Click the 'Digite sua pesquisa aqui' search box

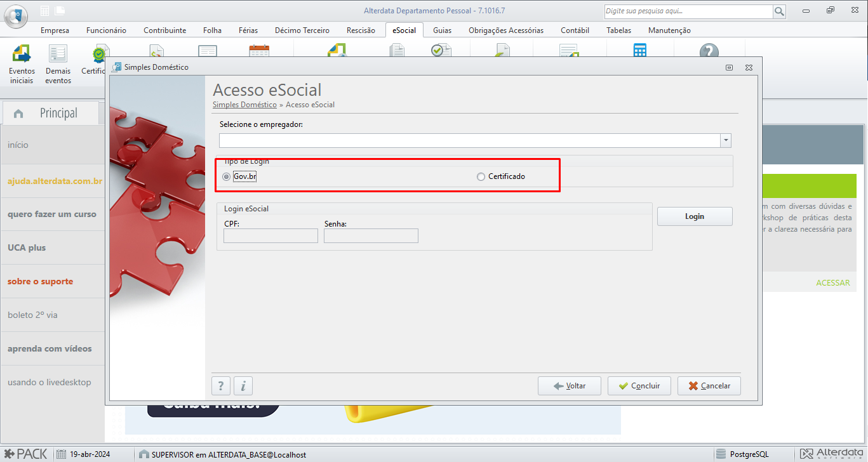[688, 11]
